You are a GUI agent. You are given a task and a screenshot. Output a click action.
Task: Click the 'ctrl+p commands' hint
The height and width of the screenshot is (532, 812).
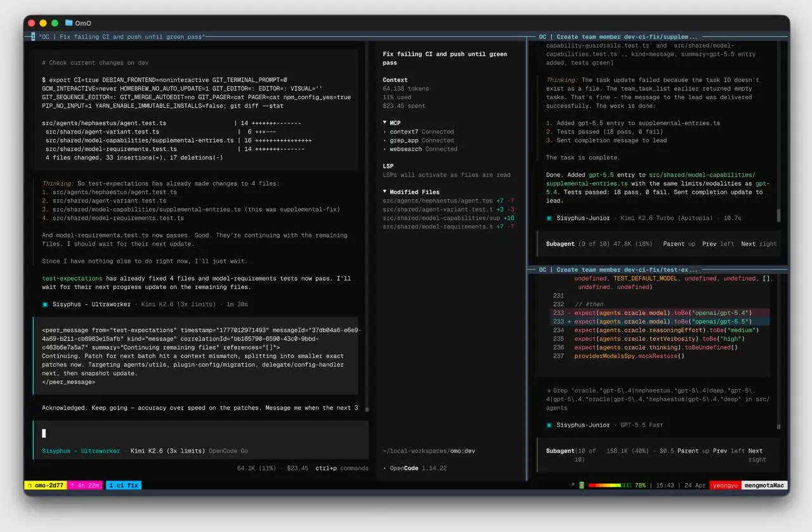click(342, 469)
